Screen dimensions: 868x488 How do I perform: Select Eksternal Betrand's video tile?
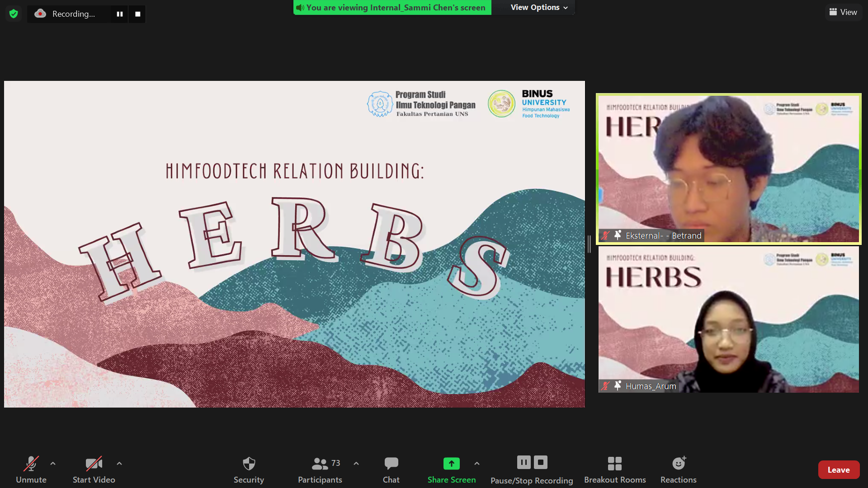click(x=729, y=169)
